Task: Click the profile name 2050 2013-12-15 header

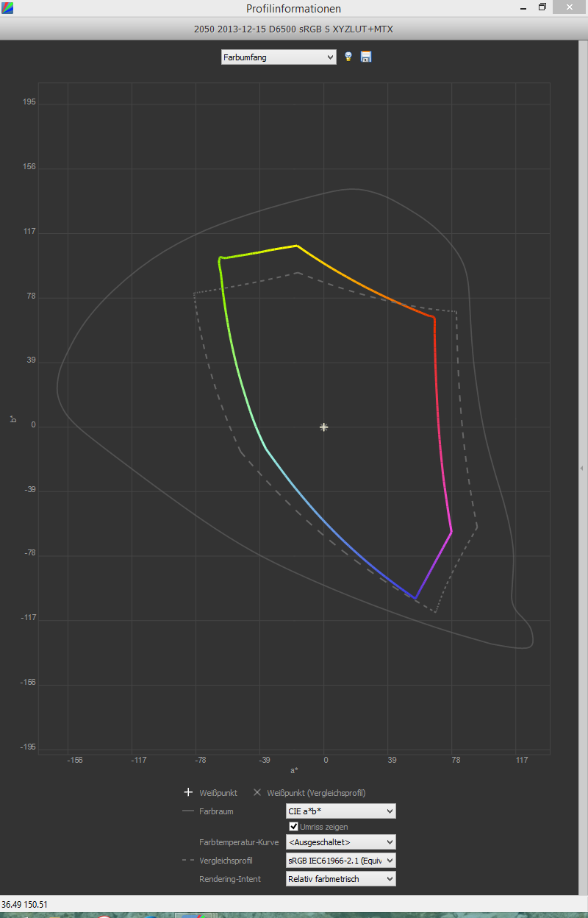Action: click(293, 29)
